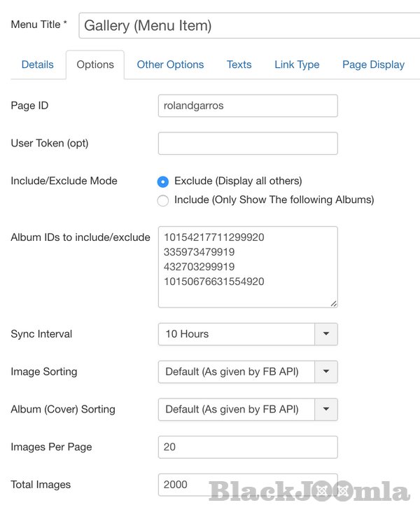Open the Link Type tab
The image size is (420, 512).
297,64
